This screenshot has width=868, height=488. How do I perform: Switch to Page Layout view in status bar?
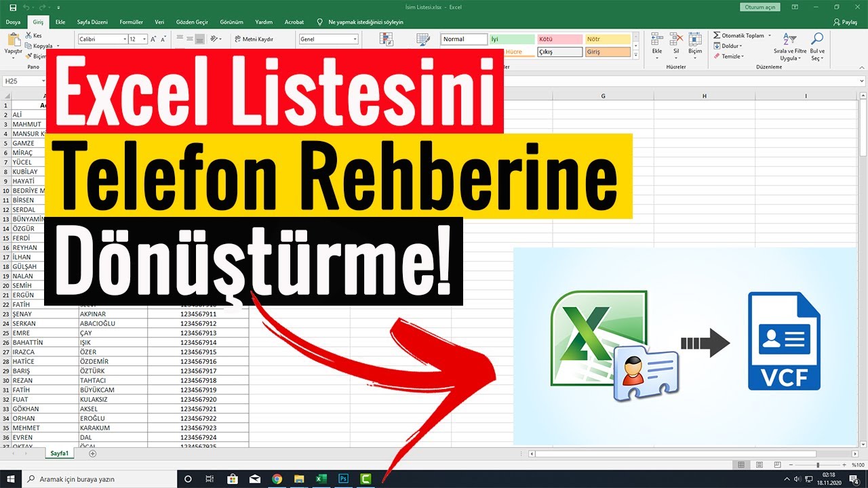point(758,465)
